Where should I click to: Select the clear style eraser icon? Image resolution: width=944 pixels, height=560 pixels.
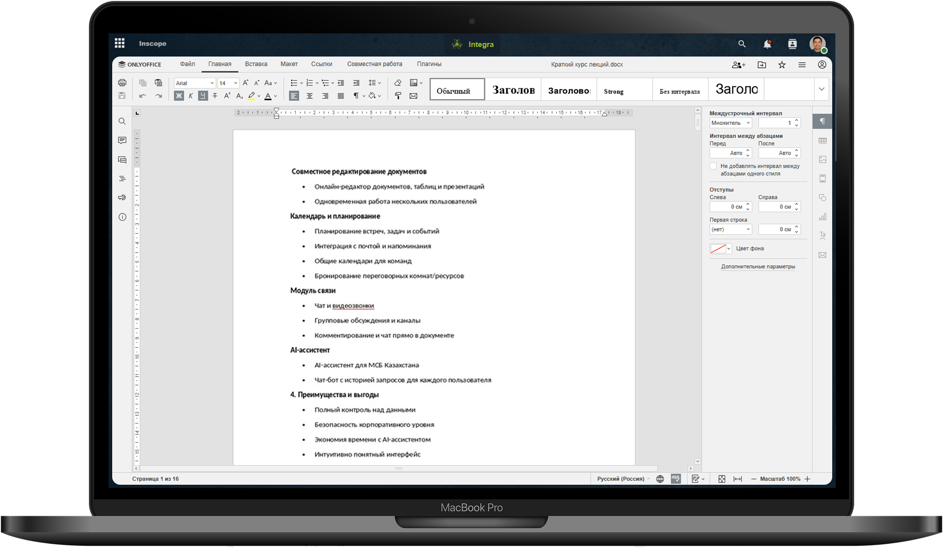(x=398, y=83)
